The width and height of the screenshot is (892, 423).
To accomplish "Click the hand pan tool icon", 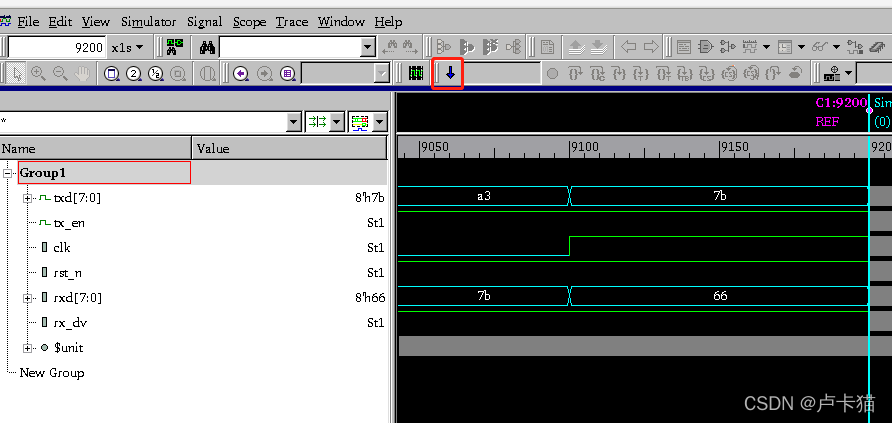I will [82, 73].
